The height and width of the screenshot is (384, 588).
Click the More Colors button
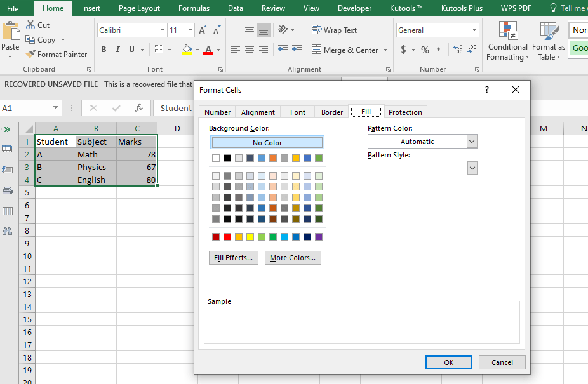pos(293,258)
